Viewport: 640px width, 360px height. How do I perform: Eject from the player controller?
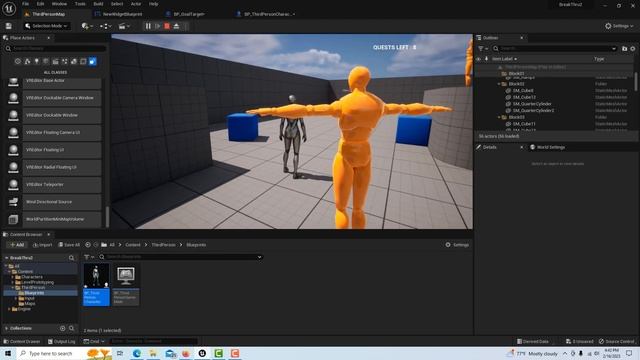(x=176, y=26)
